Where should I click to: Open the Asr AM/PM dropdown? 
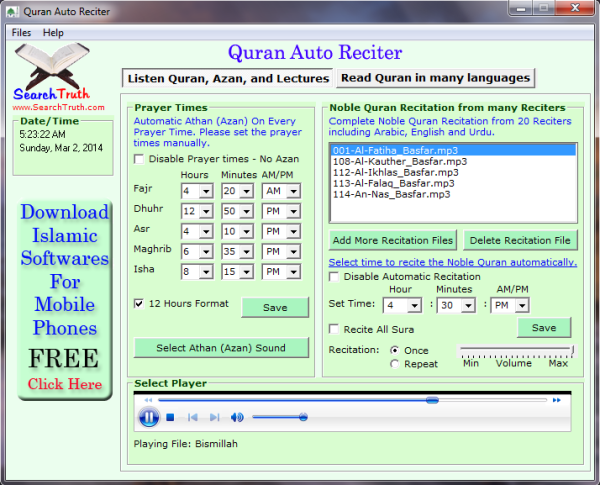point(293,231)
